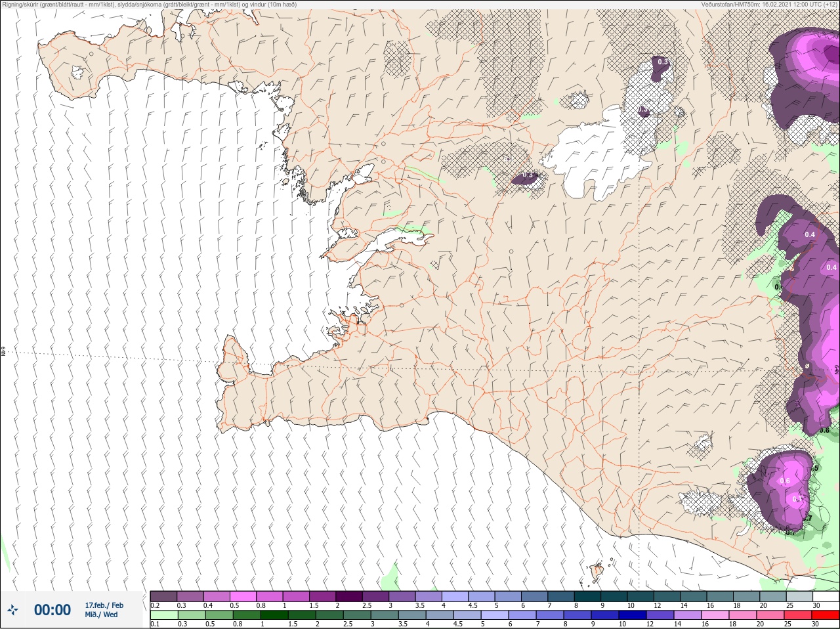Pick the lower scale swatch between 5 and 6
Screen dimensions: 840x629
pos(495,615)
